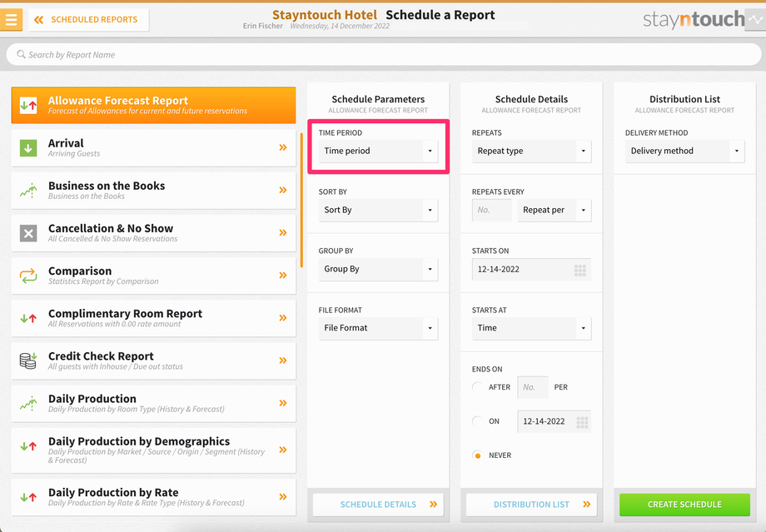Viewport: 766px width, 532px height.
Task: Click the stayntouch logo
Action: (694, 19)
